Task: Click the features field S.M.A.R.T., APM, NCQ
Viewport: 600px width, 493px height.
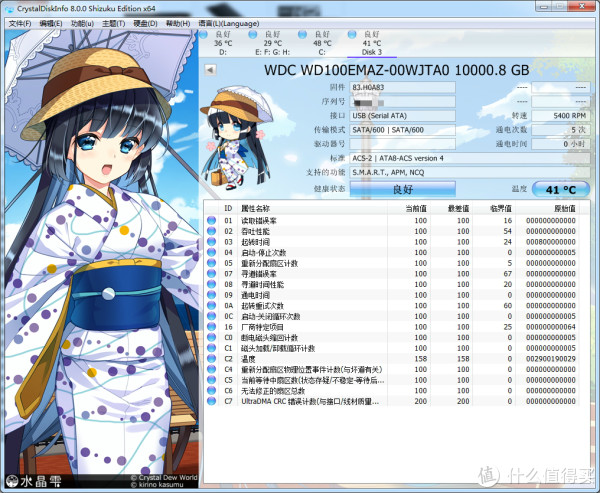Action: (470, 172)
